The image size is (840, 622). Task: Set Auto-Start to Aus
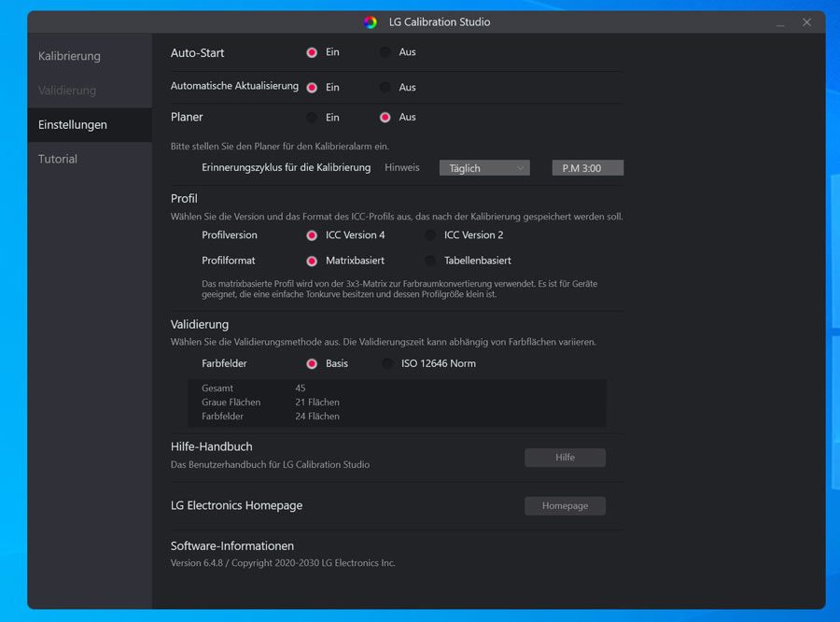pos(385,52)
